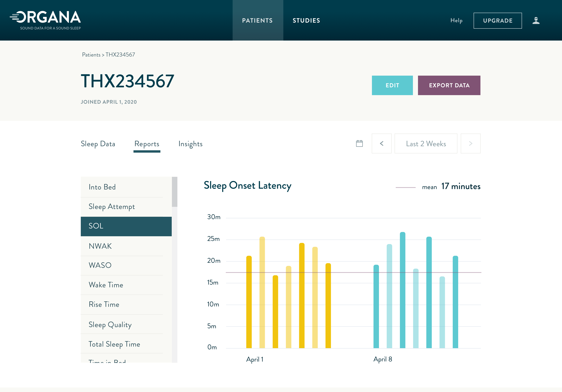
Task: Select WASO in the metrics list
Action: 100,265
